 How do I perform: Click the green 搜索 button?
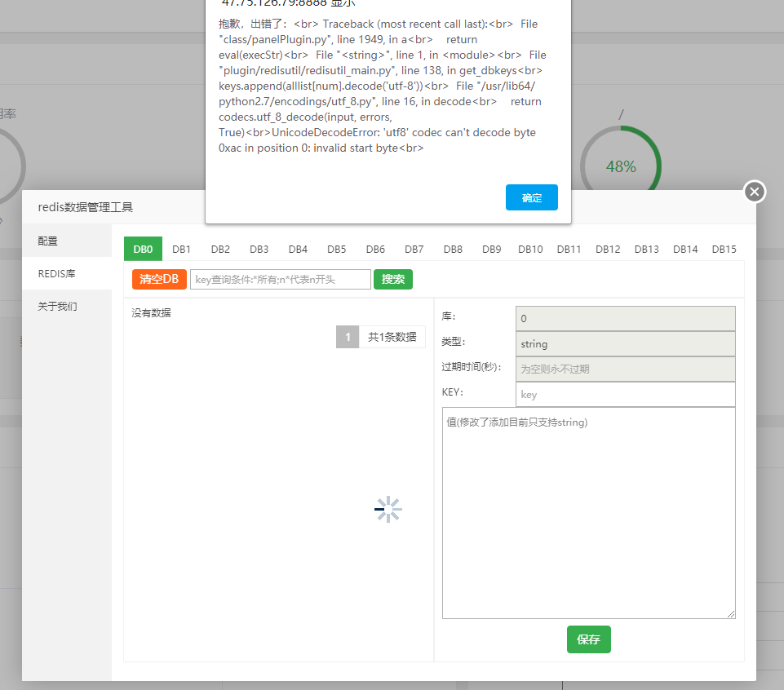click(393, 279)
